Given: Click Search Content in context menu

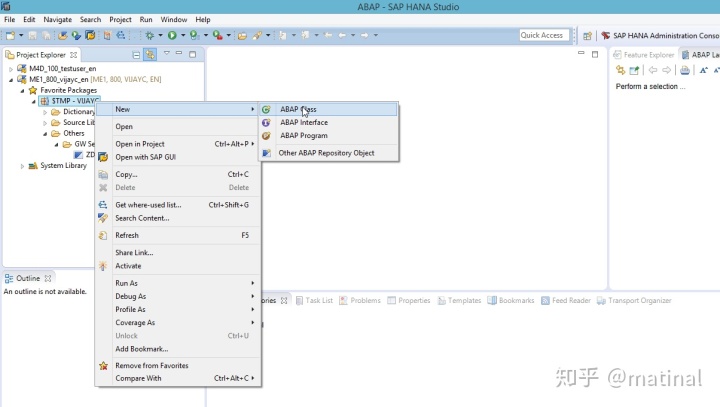Looking at the screenshot, I should tap(178, 218).
